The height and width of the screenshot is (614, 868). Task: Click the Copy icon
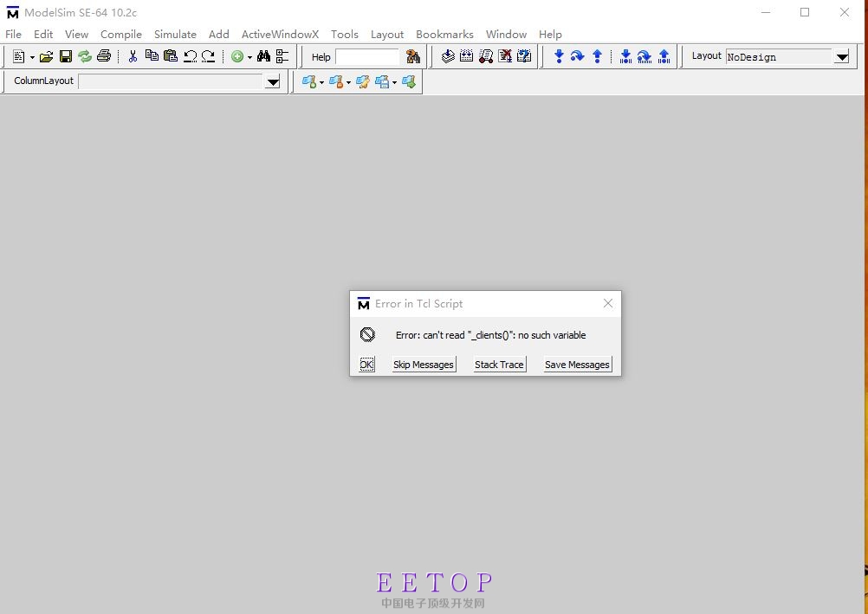(152, 55)
